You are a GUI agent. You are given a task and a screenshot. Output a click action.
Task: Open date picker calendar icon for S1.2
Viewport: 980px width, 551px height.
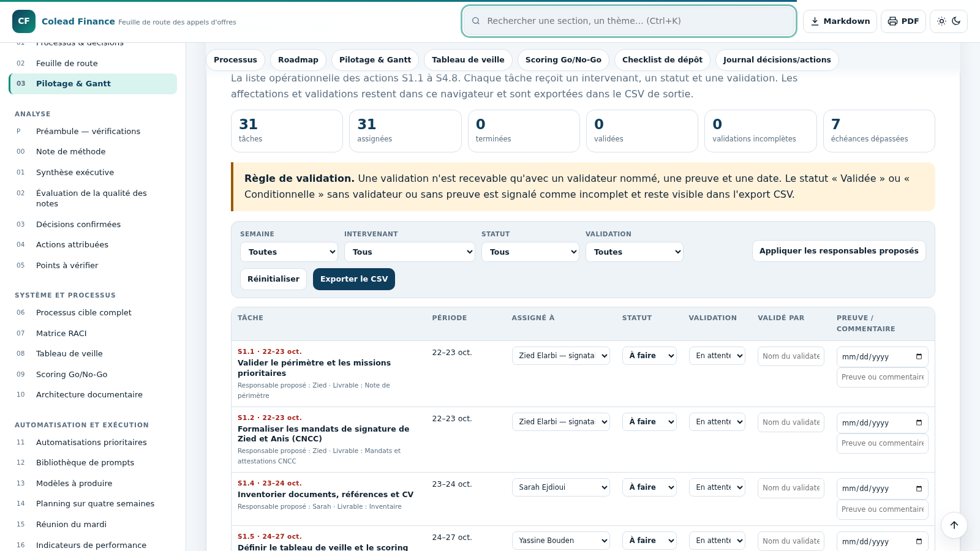coord(919,422)
